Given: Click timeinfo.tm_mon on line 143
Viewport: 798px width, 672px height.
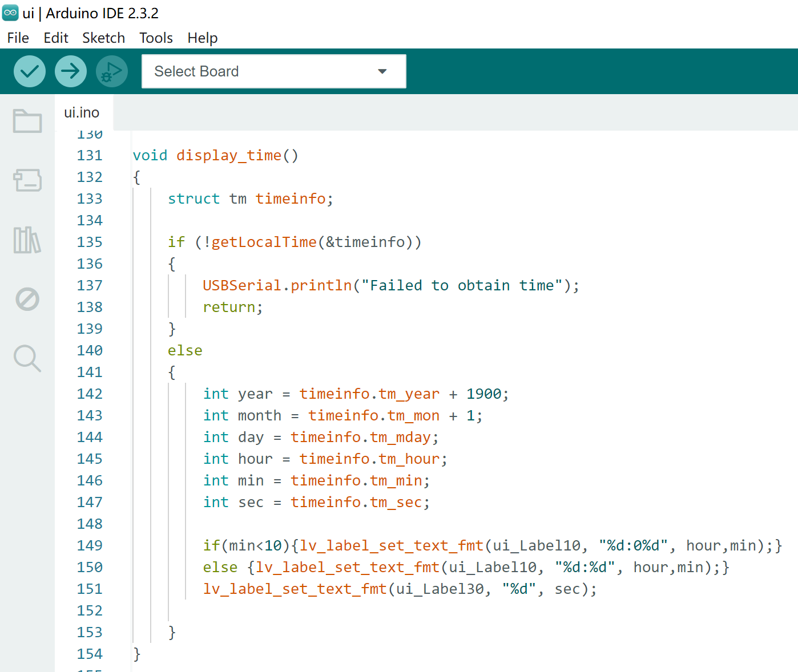Looking at the screenshot, I should pos(374,415).
